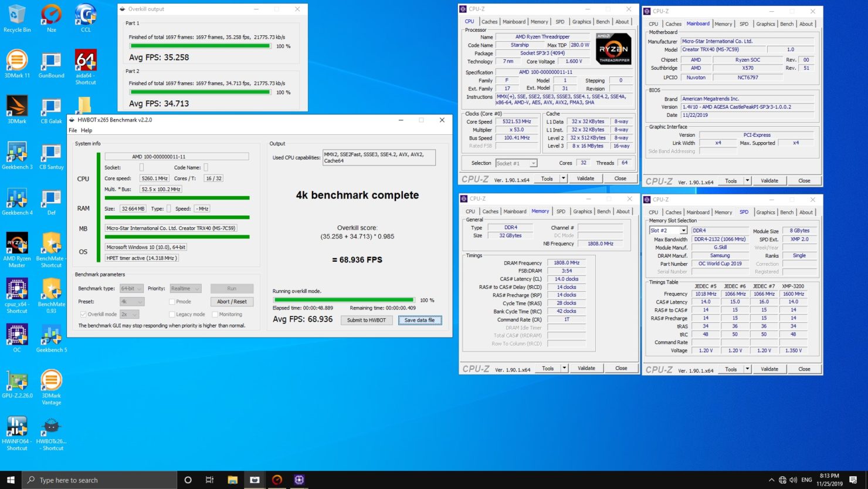Switch to the Caches tab in CPU-Z
Image resolution: width=868 pixels, height=489 pixels.
click(489, 21)
